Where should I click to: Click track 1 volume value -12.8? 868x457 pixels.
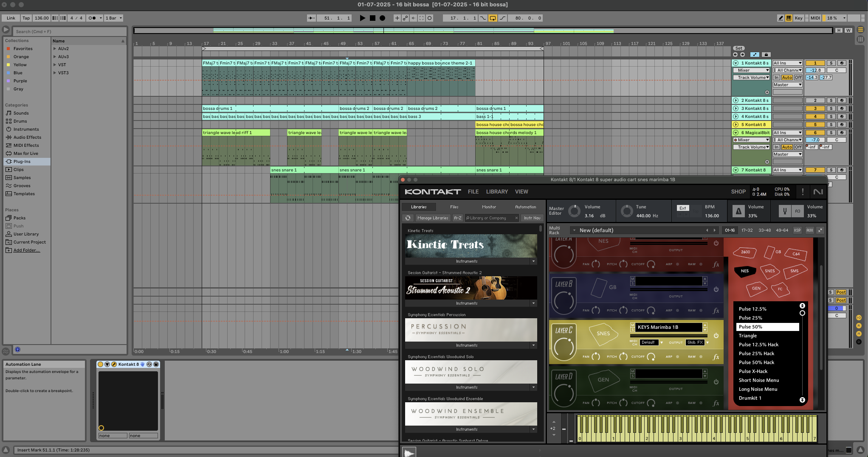point(815,70)
